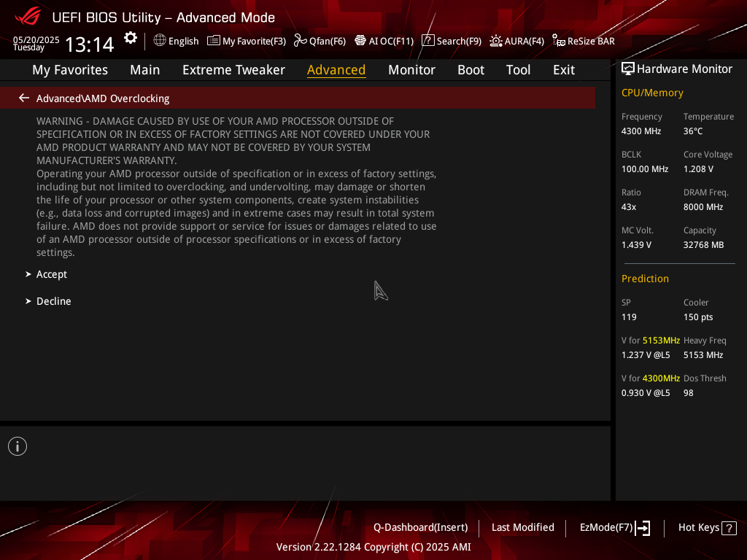The width and height of the screenshot is (747, 560).
Task: Click the 1.208 V core voltage
Action: click(x=698, y=169)
